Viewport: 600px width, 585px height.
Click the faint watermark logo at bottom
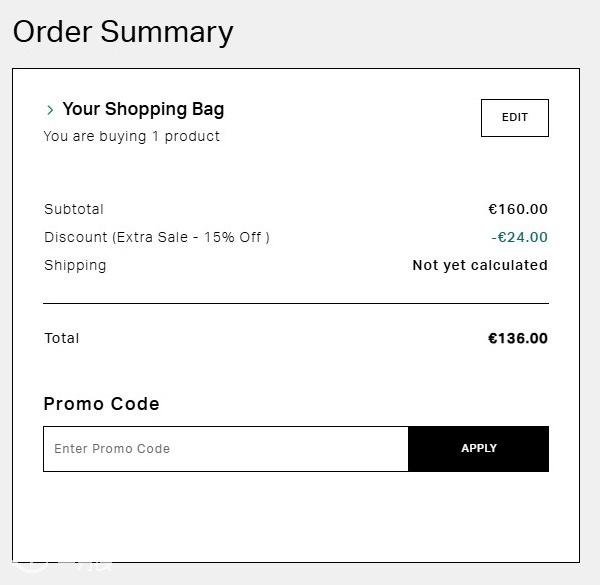[x=61, y=567]
